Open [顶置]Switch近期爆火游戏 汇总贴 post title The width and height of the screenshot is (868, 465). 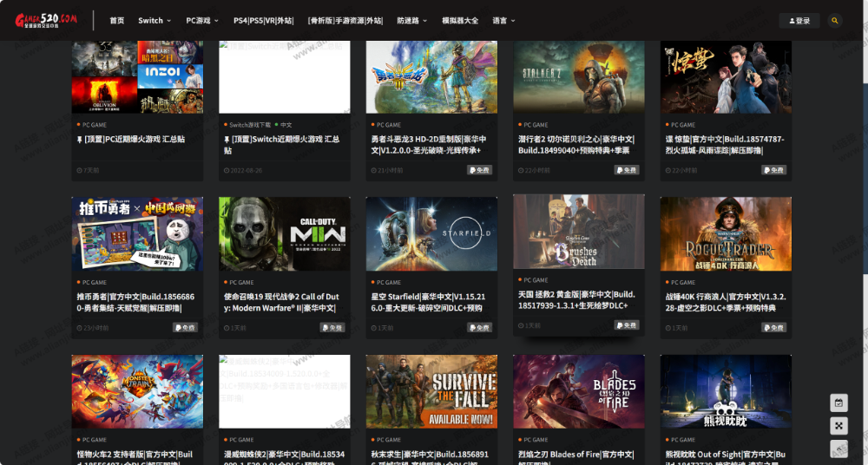click(282, 145)
